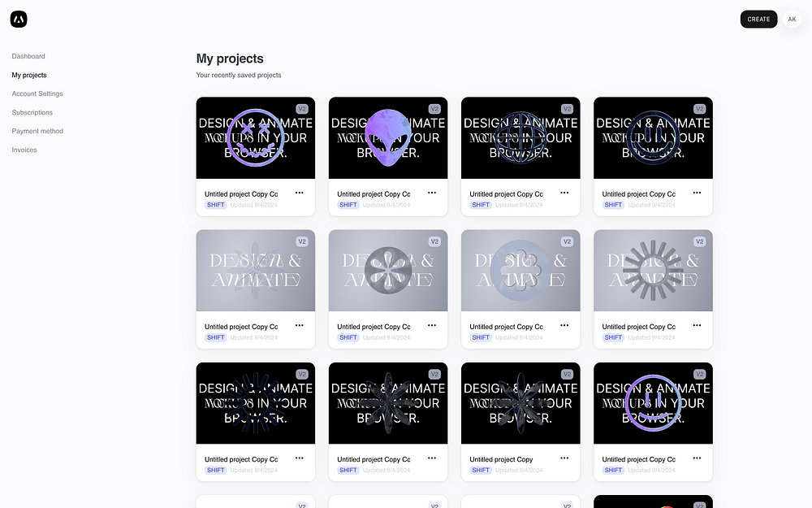The height and width of the screenshot is (508, 812).
Task: Open Subscriptions in the sidebar
Action: [x=32, y=112]
